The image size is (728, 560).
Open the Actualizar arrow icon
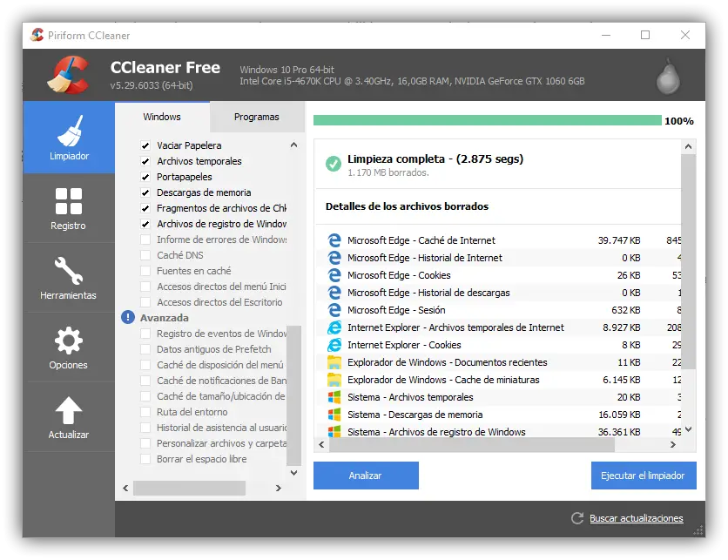coord(69,410)
